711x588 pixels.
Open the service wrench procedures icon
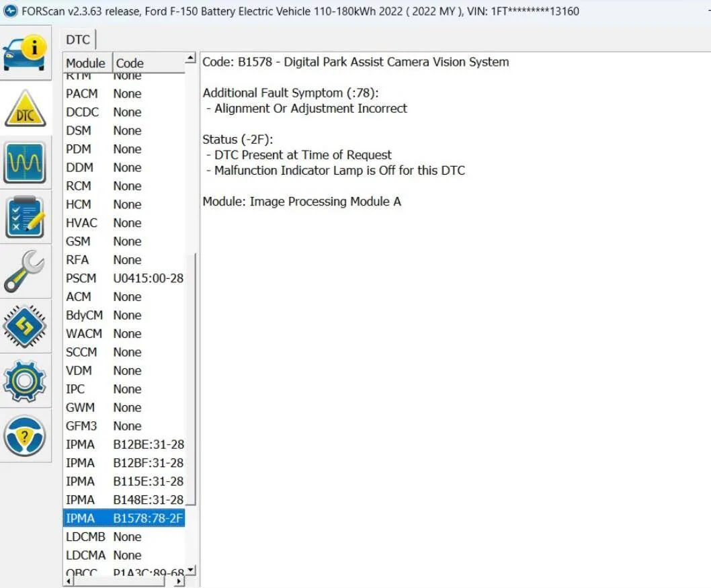pyautogui.click(x=25, y=271)
